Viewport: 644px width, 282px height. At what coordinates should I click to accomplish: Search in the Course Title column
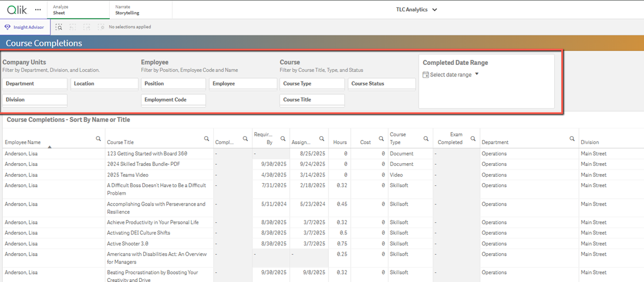(206, 138)
